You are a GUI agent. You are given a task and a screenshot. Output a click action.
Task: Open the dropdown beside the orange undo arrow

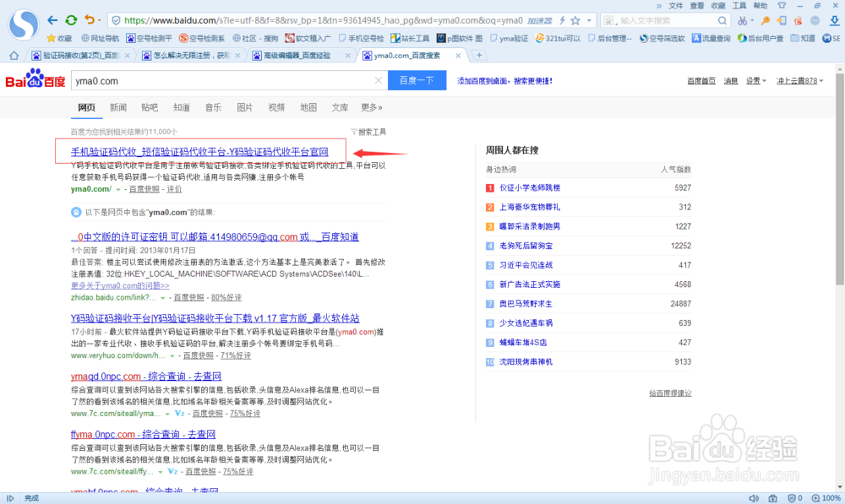pos(99,21)
